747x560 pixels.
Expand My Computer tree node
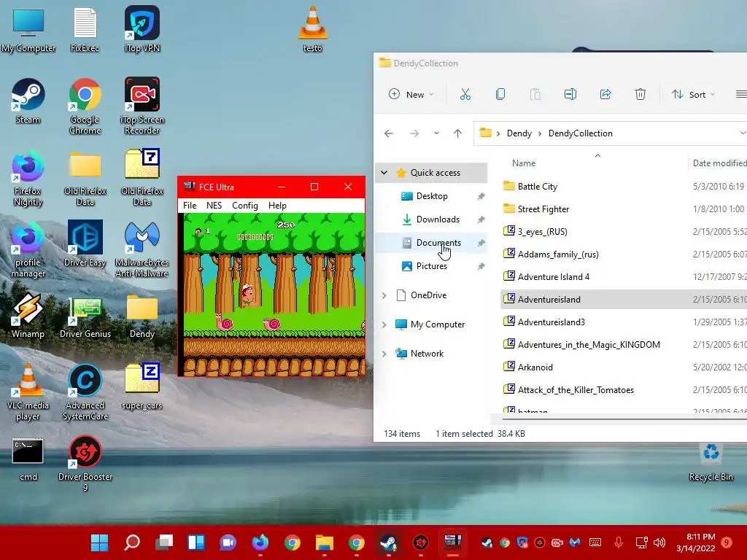click(x=384, y=324)
